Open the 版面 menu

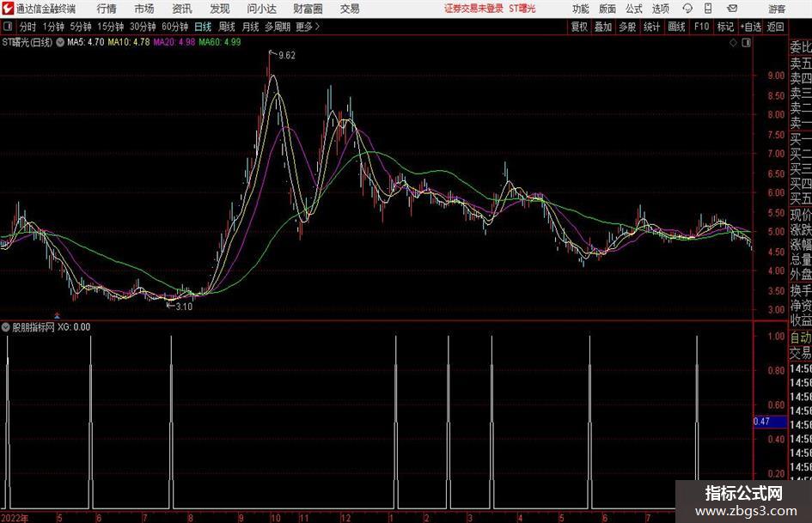pyautogui.click(x=607, y=9)
